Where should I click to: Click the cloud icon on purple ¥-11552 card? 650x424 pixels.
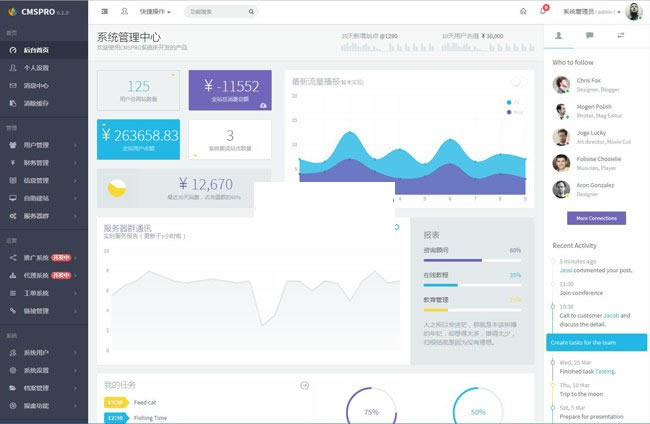264,106
